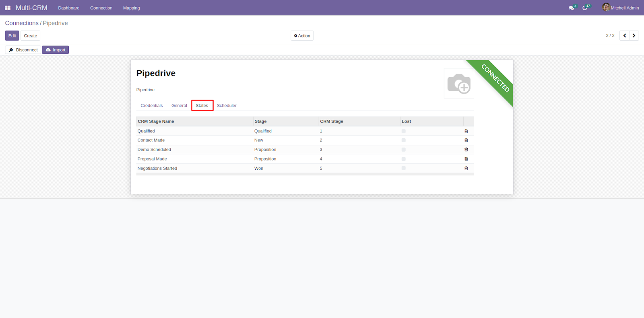Toggle Lost checkbox for Demo Scheduled
The image size is (644, 318).
click(403, 150)
